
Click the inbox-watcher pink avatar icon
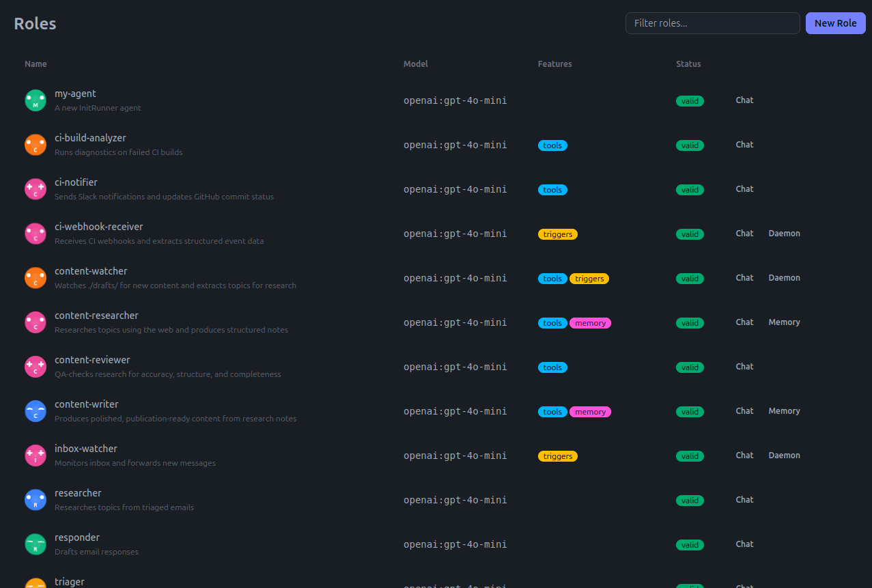36,456
